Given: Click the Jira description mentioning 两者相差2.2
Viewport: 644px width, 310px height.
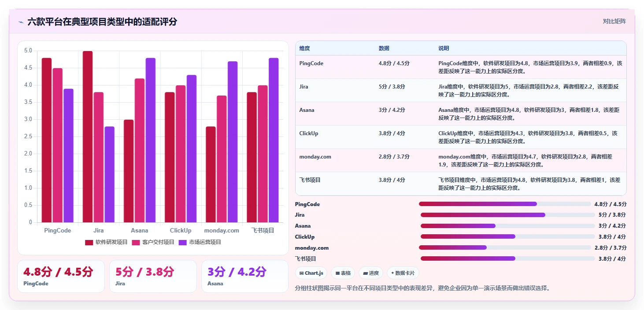Looking at the screenshot, I should pyautogui.click(x=528, y=90).
